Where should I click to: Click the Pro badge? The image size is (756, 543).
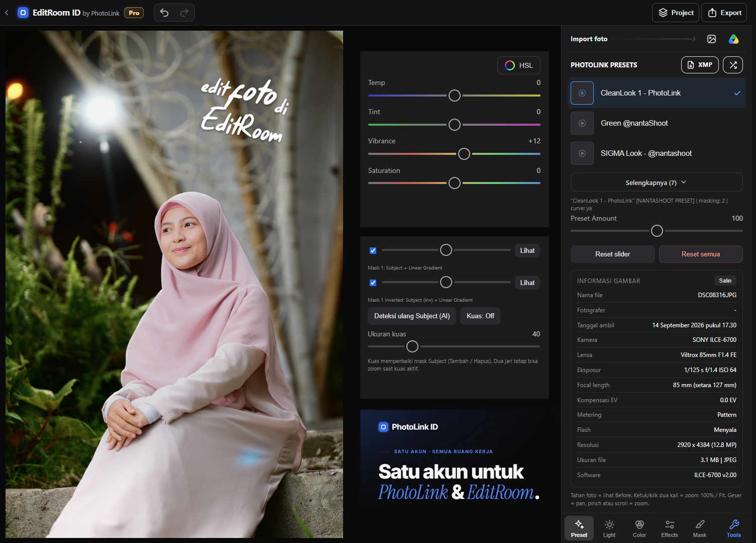[134, 13]
